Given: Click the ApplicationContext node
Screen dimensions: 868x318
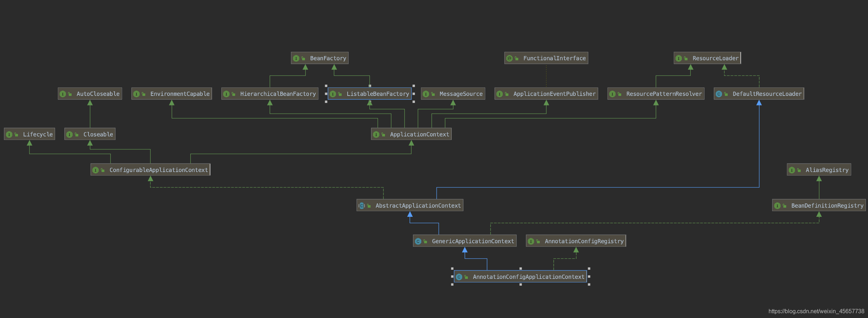Looking at the screenshot, I should 411,134.
